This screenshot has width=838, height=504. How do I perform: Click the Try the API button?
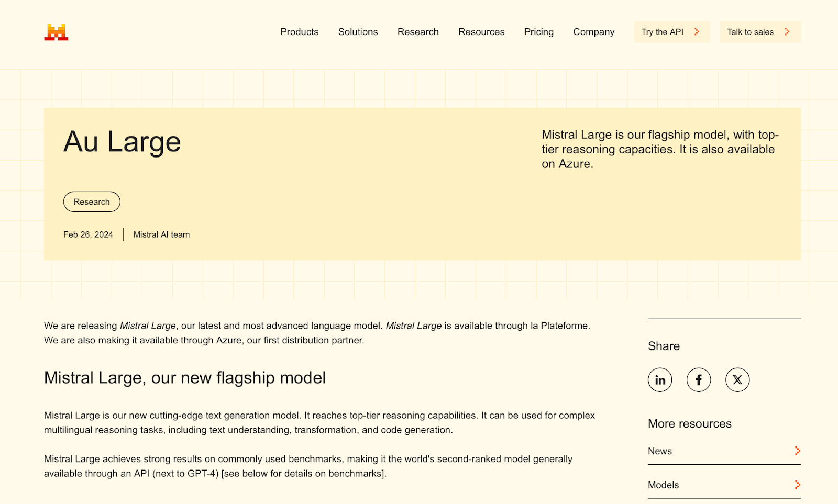click(x=672, y=32)
